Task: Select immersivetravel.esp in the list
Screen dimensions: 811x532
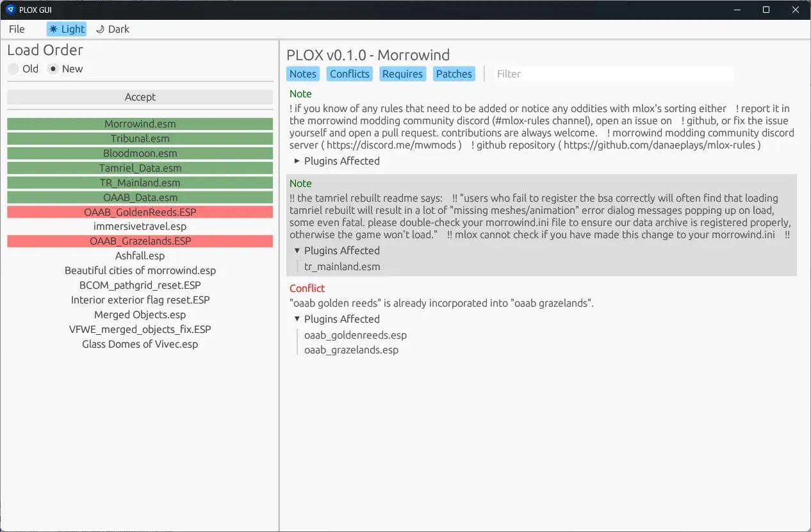Action: click(140, 226)
